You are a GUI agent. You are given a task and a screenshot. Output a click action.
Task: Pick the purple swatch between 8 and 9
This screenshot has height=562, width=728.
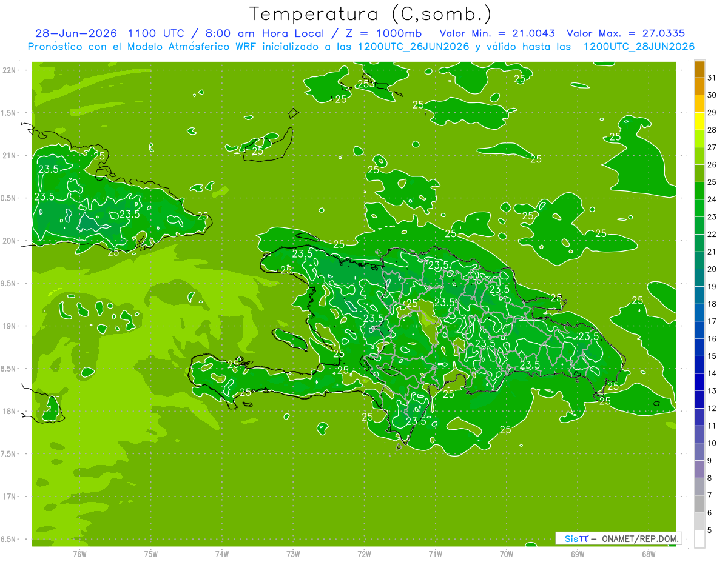(x=699, y=469)
